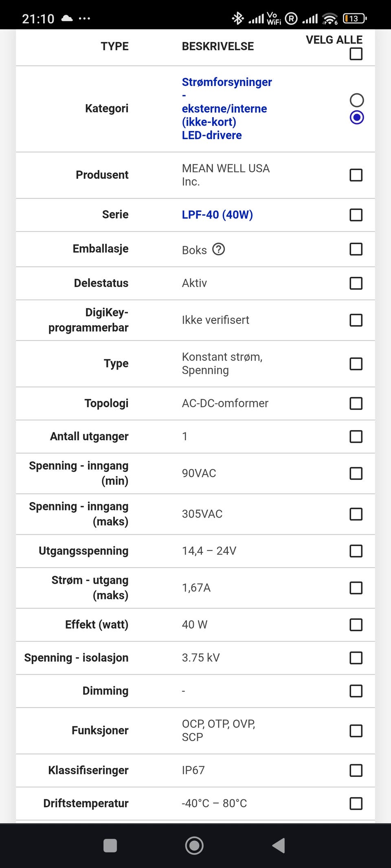This screenshot has width=391, height=868.
Task: Tick the Delestatus Aktiv checkbox
Action: (x=356, y=283)
